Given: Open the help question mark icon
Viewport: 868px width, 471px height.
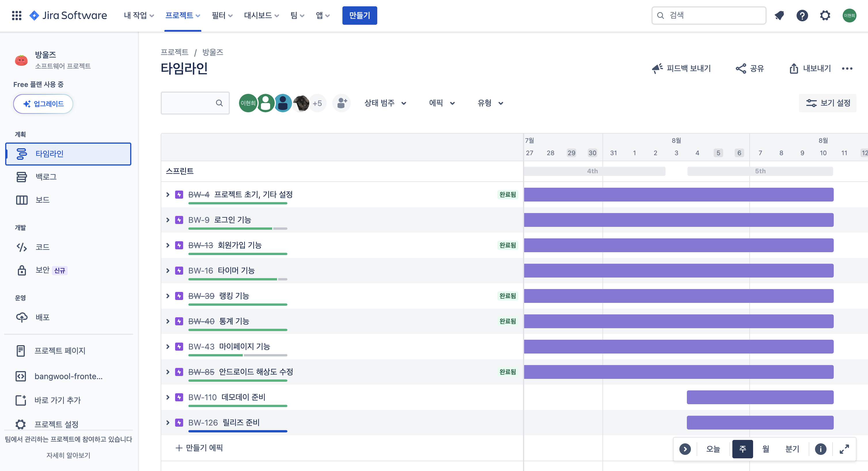Looking at the screenshot, I should (802, 16).
